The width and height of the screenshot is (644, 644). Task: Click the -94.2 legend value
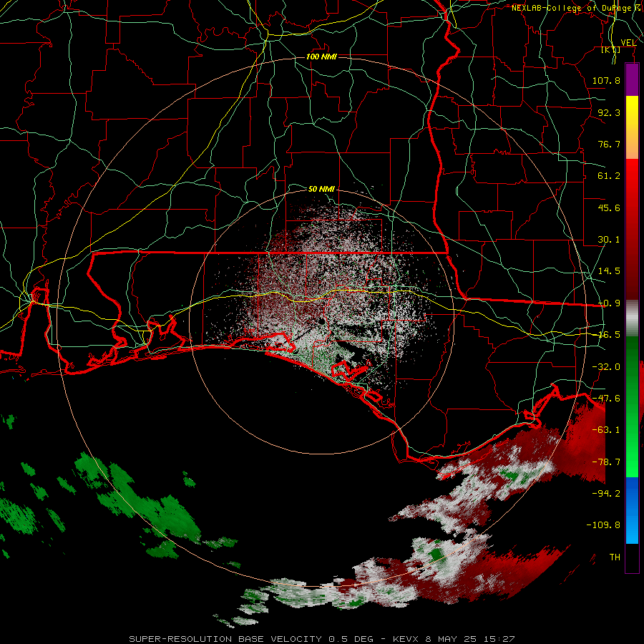tap(606, 493)
